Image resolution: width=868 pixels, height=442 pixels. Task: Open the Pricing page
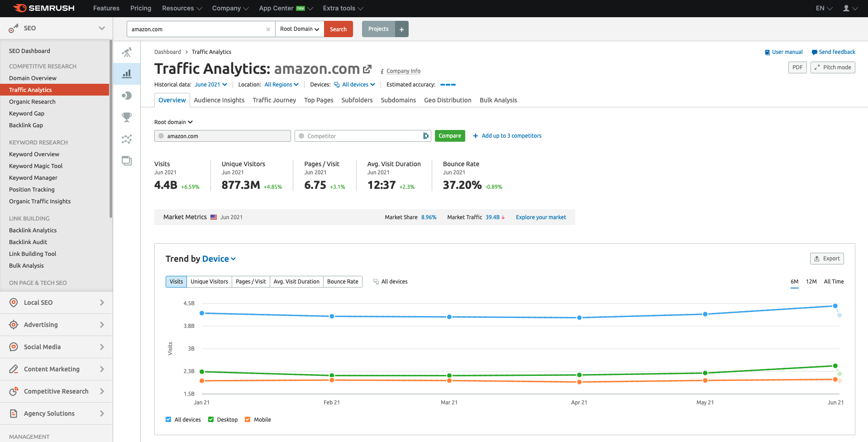coord(141,8)
